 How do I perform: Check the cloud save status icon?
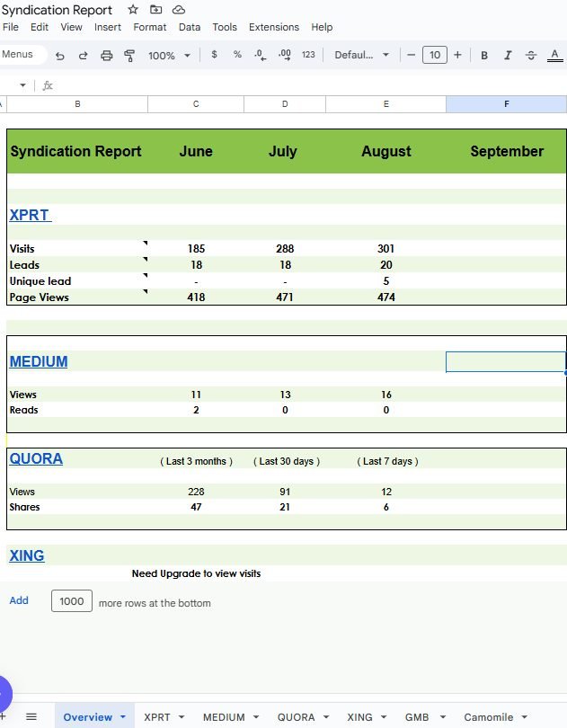[x=179, y=10]
